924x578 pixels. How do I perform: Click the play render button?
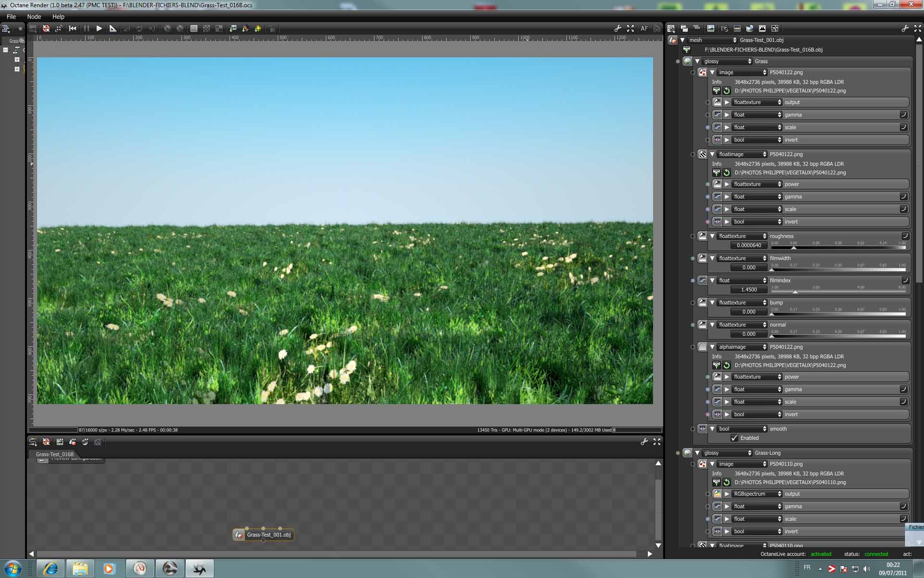coord(99,28)
